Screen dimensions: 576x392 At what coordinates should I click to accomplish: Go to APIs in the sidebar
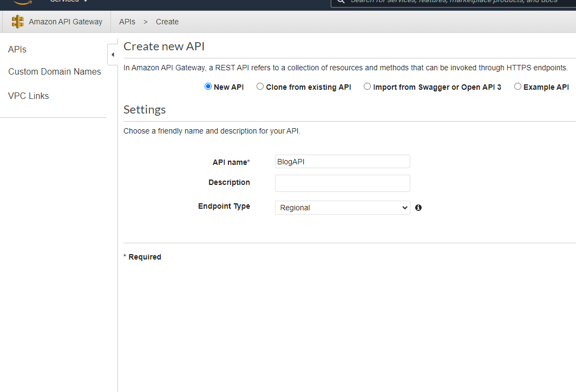tap(17, 49)
